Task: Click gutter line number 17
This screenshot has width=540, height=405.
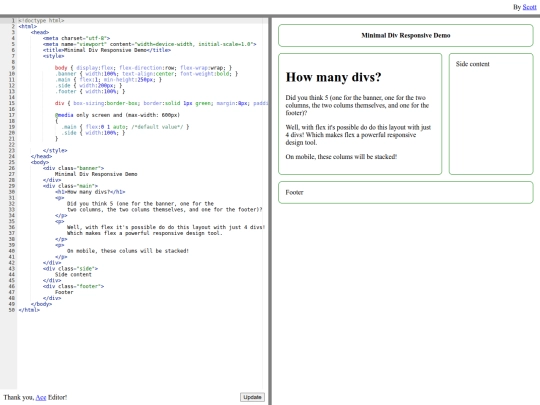Action: pos(12,115)
